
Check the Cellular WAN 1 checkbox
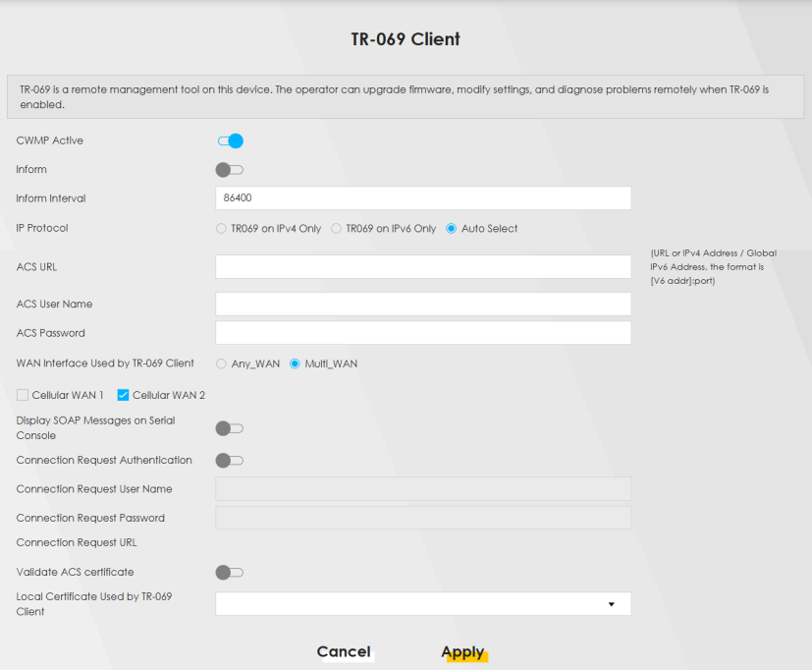tap(23, 395)
